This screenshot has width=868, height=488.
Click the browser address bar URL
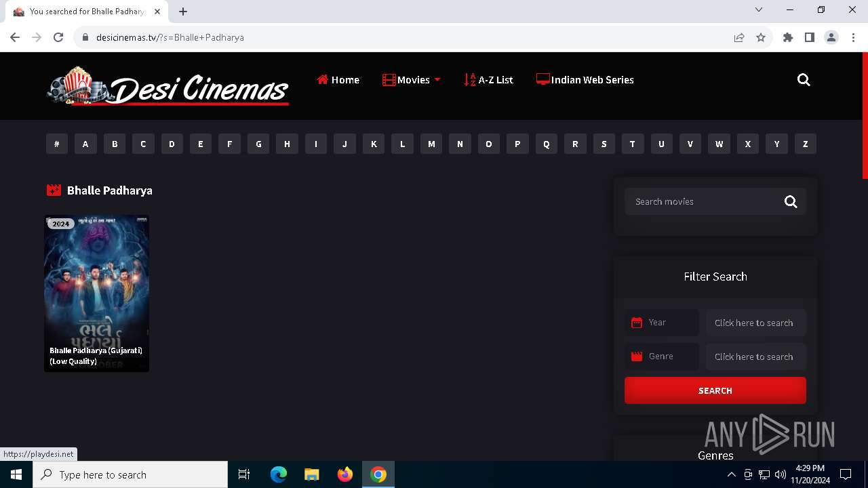pyautogui.click(x=170, y=37)
